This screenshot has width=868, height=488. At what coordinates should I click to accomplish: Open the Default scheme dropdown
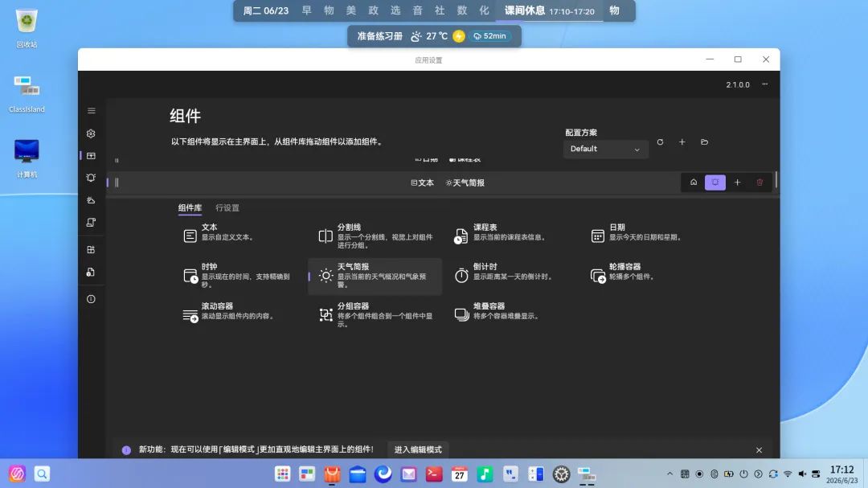[x=606, y=149]
